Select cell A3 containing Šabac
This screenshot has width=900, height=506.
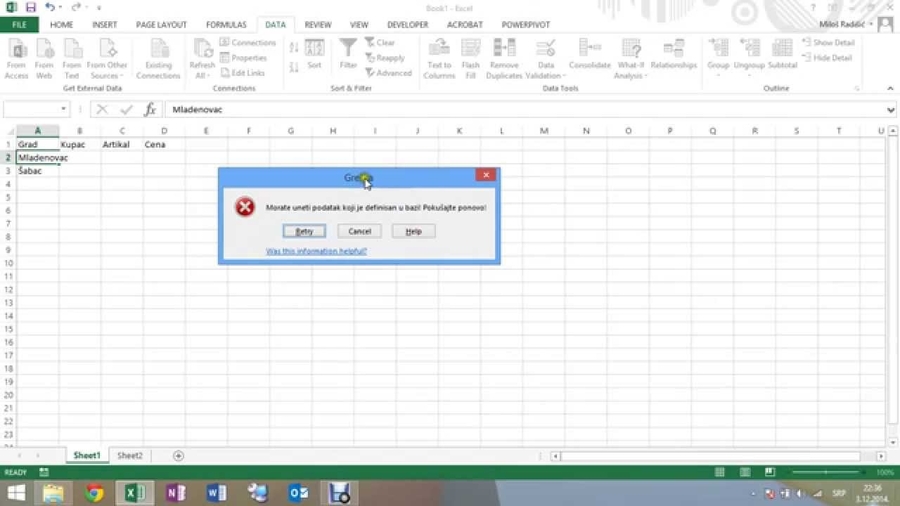37,171
